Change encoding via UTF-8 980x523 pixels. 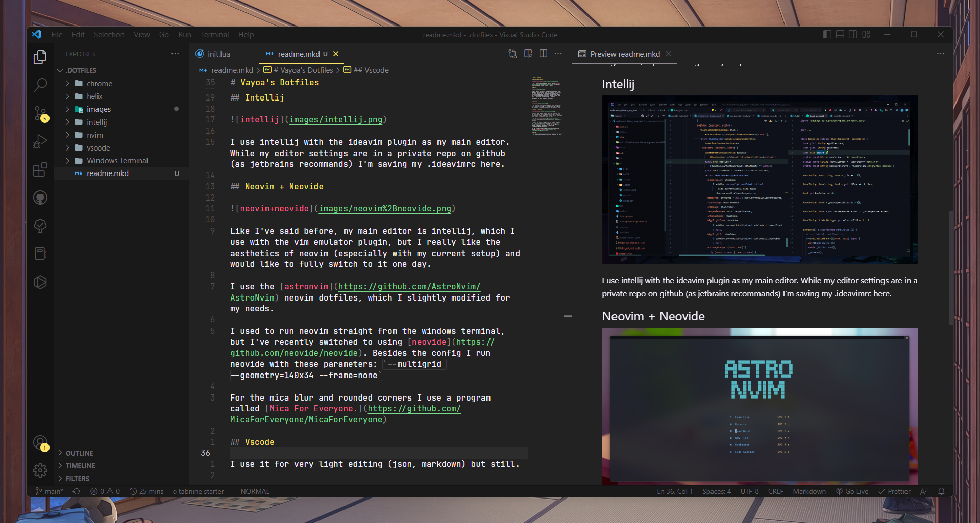749,491
